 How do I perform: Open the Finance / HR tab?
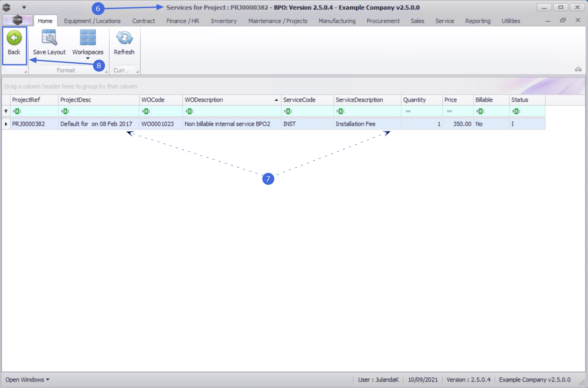click(183, 21)
